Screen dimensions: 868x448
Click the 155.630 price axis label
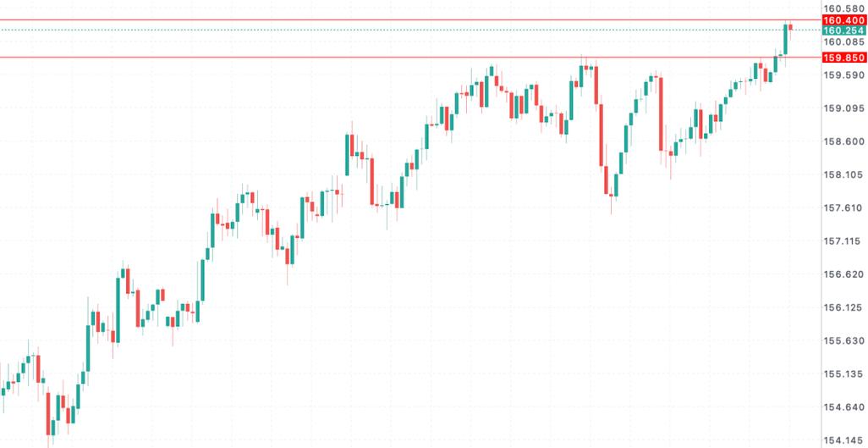(x=843, y=341)
